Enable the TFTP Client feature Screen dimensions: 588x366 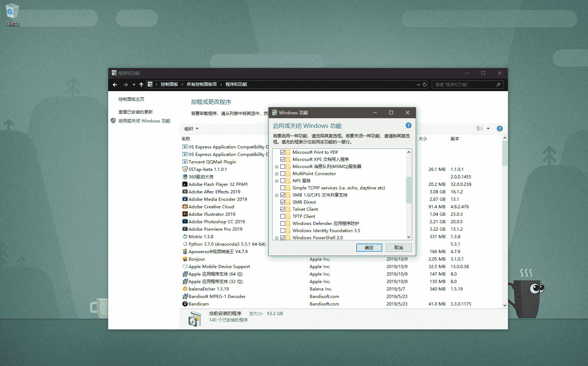[283, 216]
